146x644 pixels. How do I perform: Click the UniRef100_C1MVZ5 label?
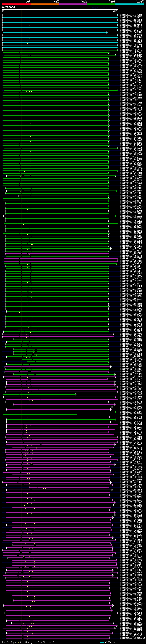(131, 148)
